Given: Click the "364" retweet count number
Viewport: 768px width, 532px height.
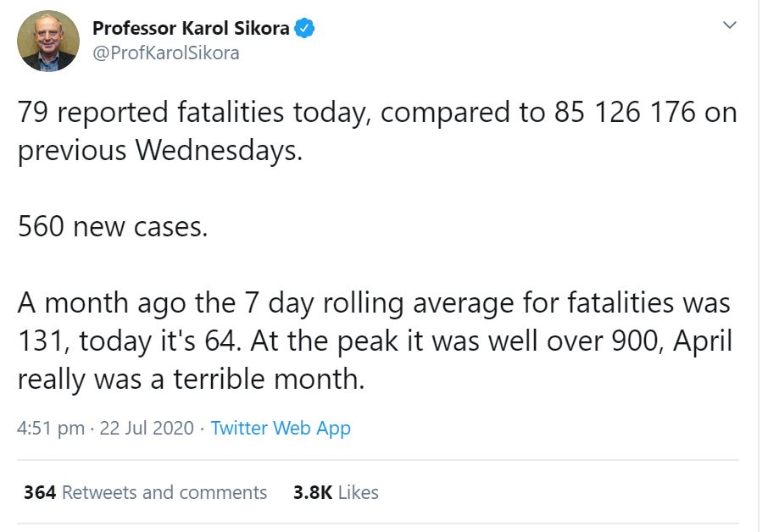Looking at the screenshot, I should click(40, 492).
